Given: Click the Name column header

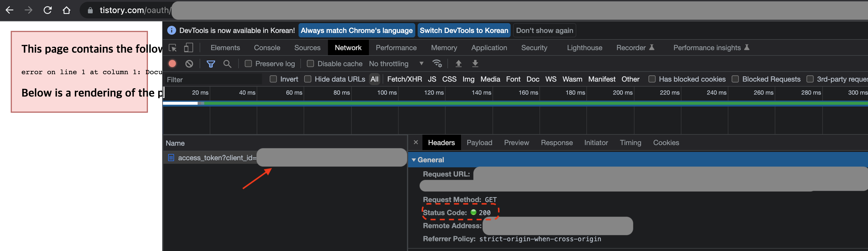Looking at the screenshot, I should (x=175, y=143).
